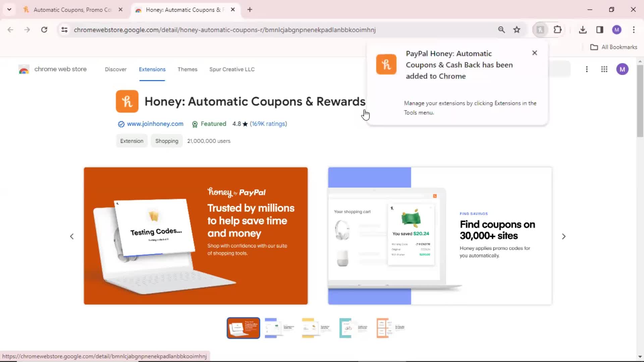Image resolution: width=644 pixels, height=362 pixels.
Task: Open the Extensions puzzle-piece menu
Action: [557, 30]
